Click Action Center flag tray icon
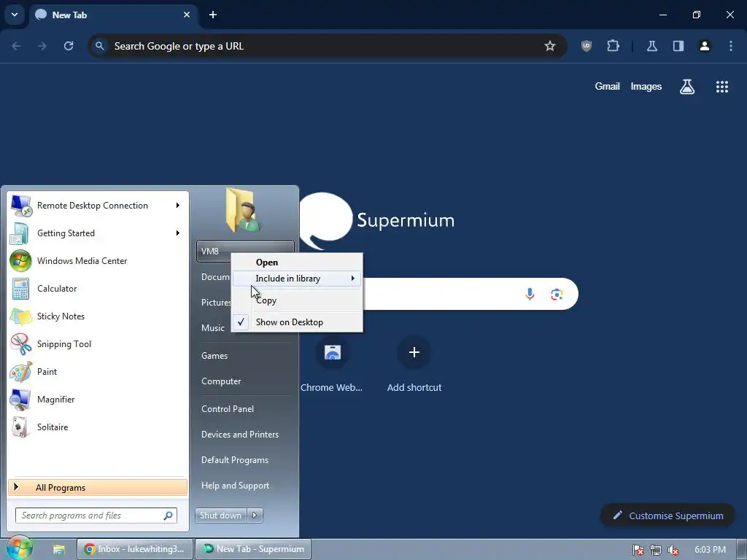747x560 pixels. [638, 550]
